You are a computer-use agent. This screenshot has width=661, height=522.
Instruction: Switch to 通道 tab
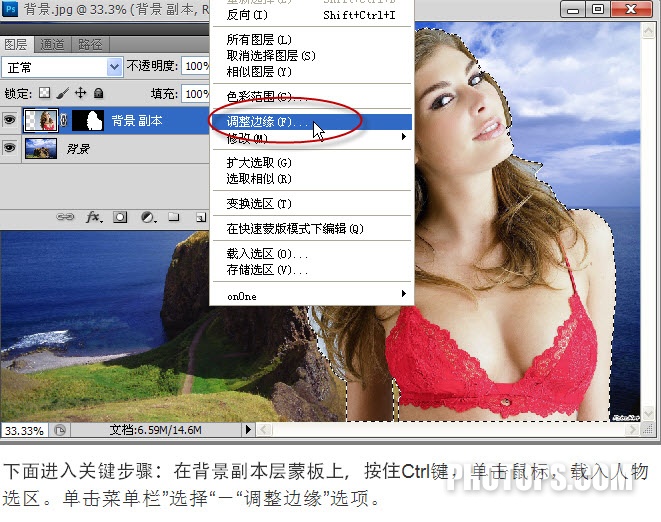(52, 44)
